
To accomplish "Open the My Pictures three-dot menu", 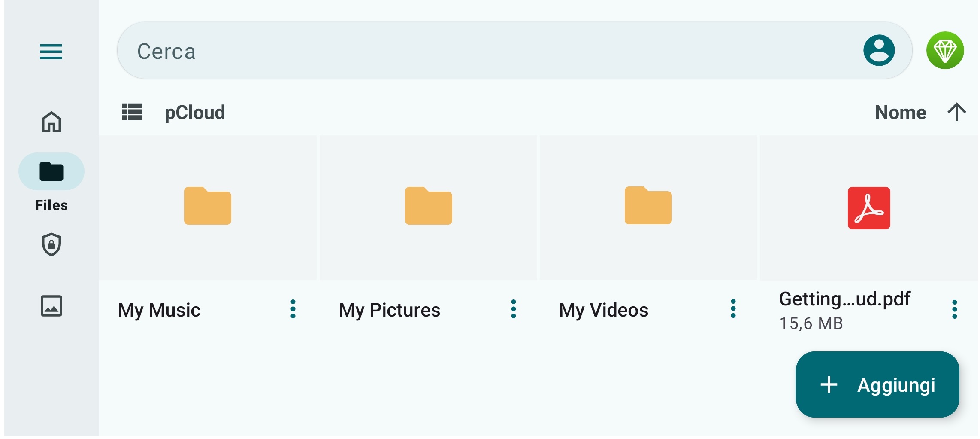I will (x=514, y=309).
